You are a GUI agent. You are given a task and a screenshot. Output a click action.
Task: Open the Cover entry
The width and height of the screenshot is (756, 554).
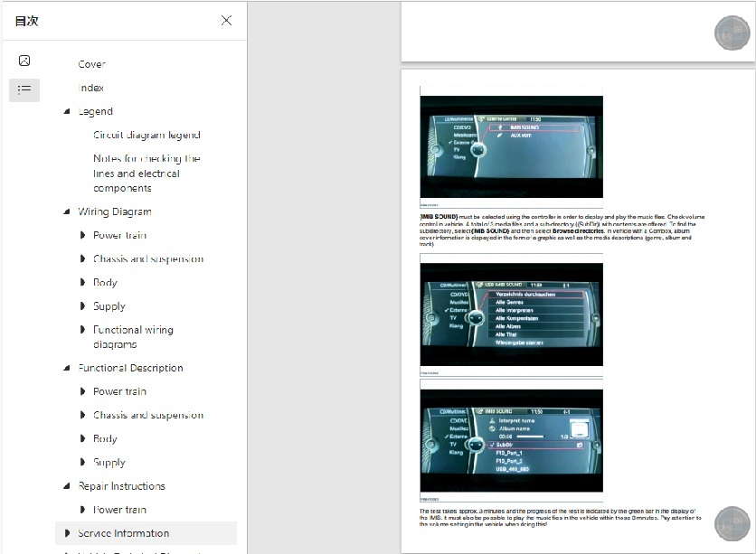[x=91, y=64]
